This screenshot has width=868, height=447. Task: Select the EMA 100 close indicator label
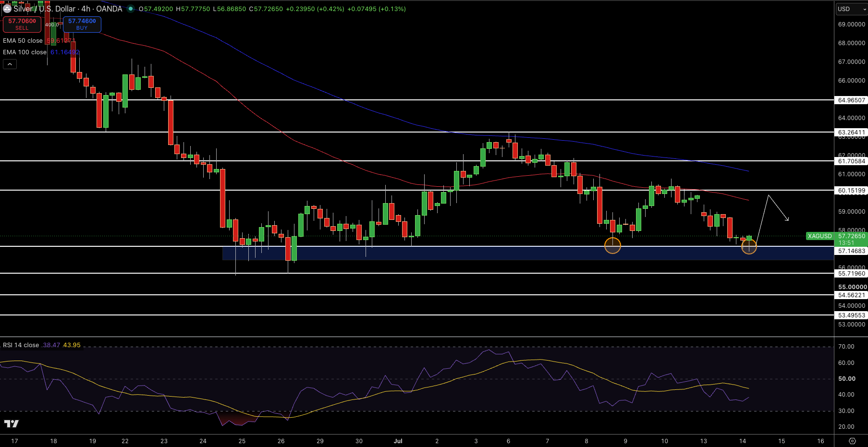[x=24, y=52]
